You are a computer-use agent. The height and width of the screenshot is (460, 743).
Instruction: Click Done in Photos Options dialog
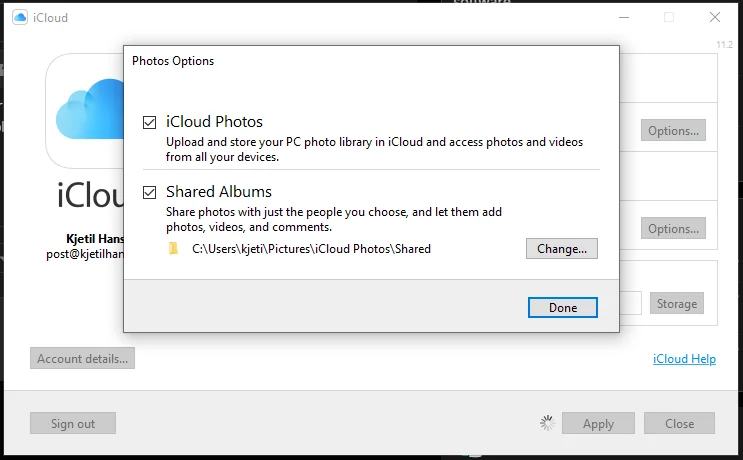point(562,307)
